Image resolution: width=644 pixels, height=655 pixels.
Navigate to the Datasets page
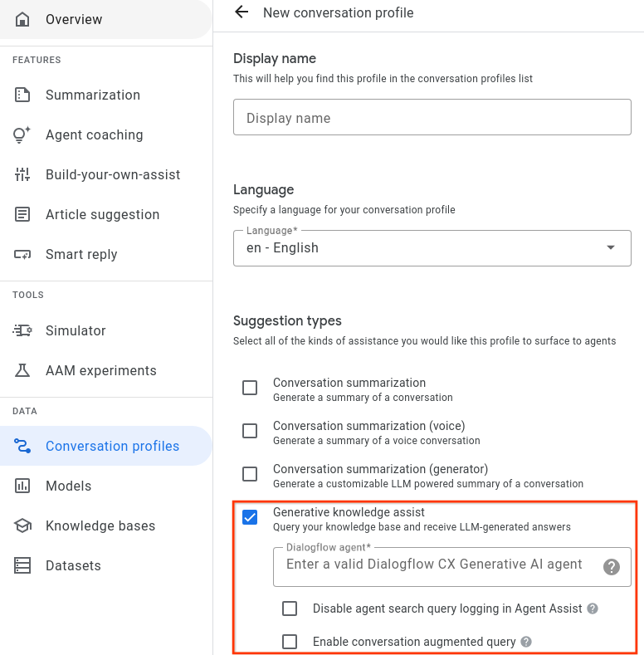click(73, 565)
